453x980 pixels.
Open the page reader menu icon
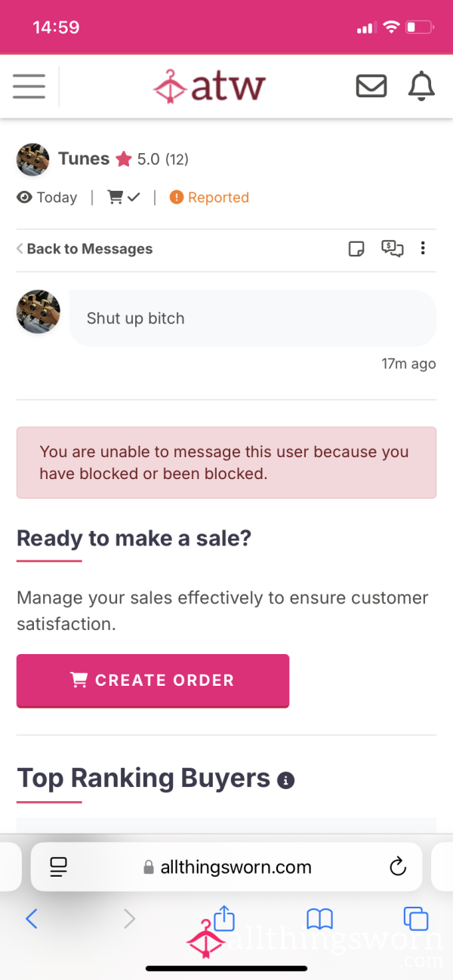pos(58,867)
